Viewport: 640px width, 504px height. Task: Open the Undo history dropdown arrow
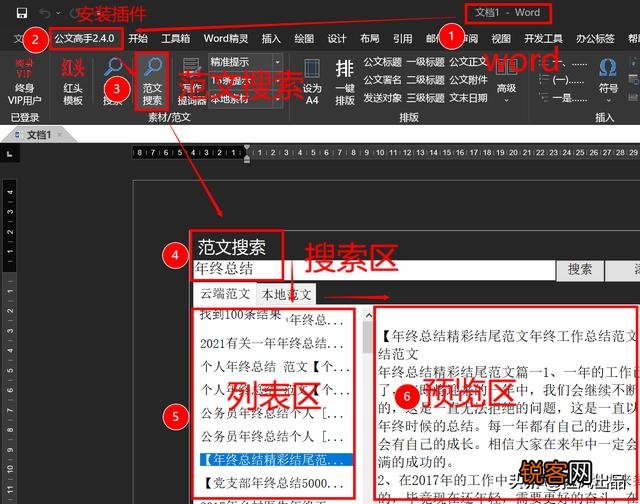pyautogui.click(x=58, y=13)
